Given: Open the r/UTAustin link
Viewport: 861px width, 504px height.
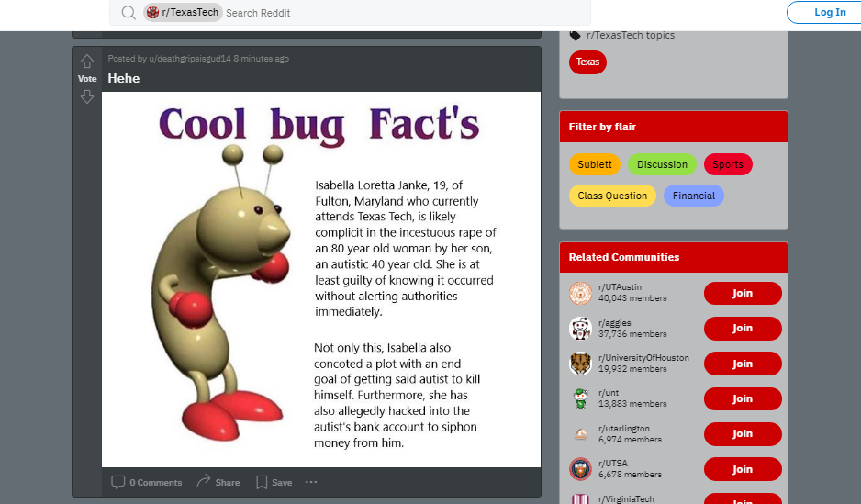Looking at the screenshot, I should coord(620,287).
